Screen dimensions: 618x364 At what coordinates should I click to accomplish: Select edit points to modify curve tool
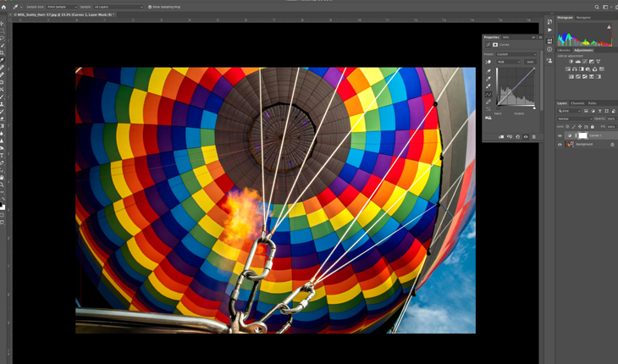pyautogui.click(x=488, y=95)
